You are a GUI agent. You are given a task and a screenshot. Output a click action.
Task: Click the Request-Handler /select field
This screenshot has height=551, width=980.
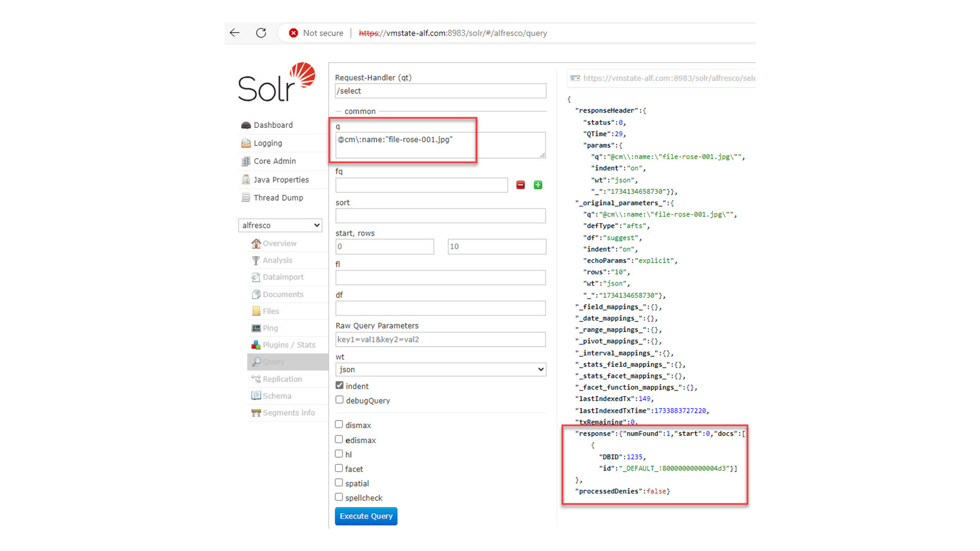click(441, 91)
